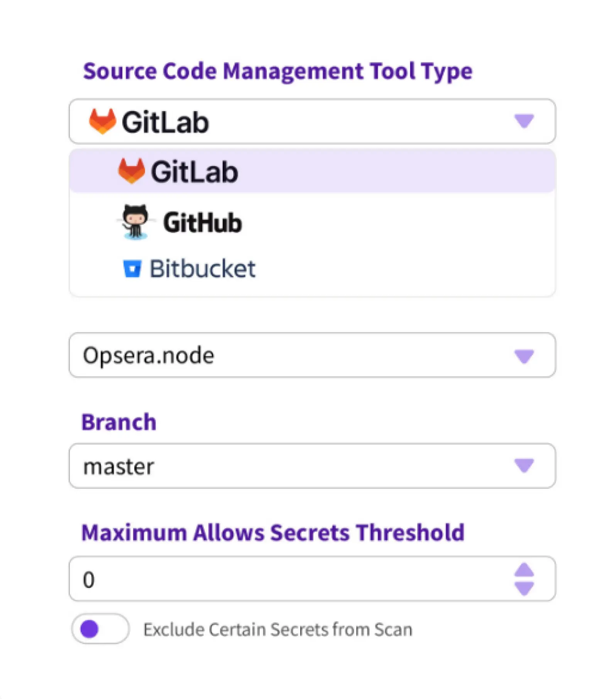616x699 pixels.
Task: Click the GitLab fox logo in the selector
Action: pyautogui.click(x=102, y=122)
